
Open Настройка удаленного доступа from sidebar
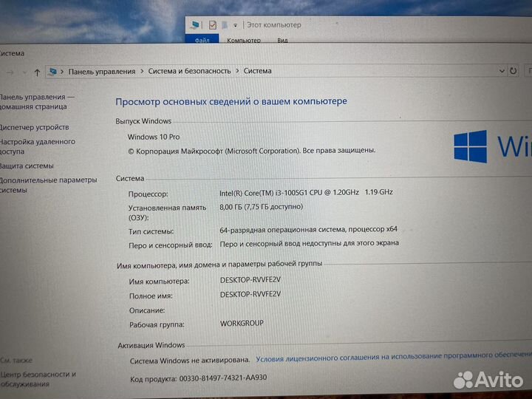(37, 146)
